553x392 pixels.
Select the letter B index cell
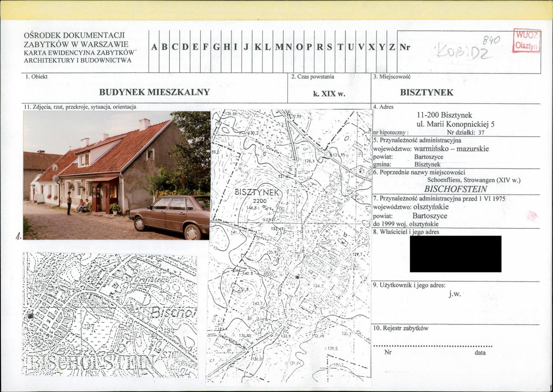pyautogui.click(x=164, y=47)
